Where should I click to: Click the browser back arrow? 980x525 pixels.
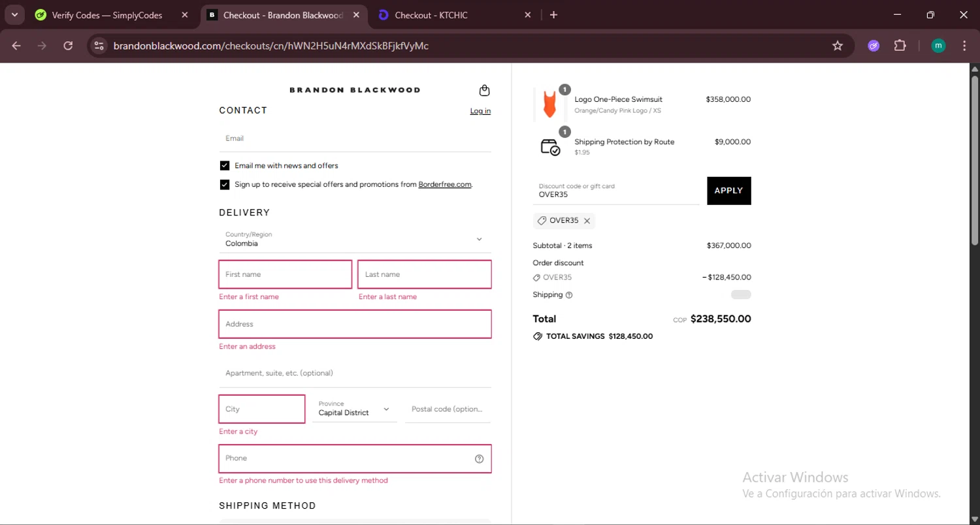[x=16, y=46]
